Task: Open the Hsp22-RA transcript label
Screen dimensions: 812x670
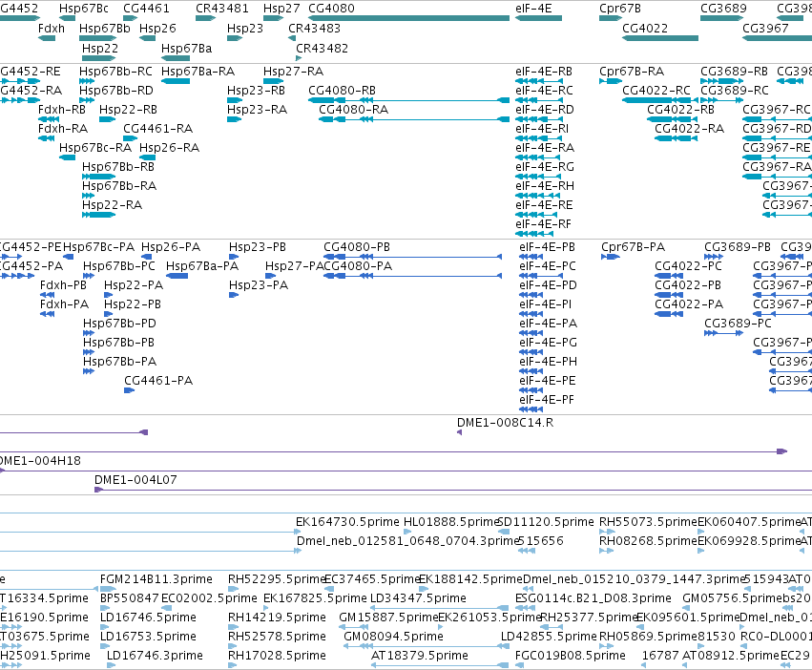Action: point(112,205)
